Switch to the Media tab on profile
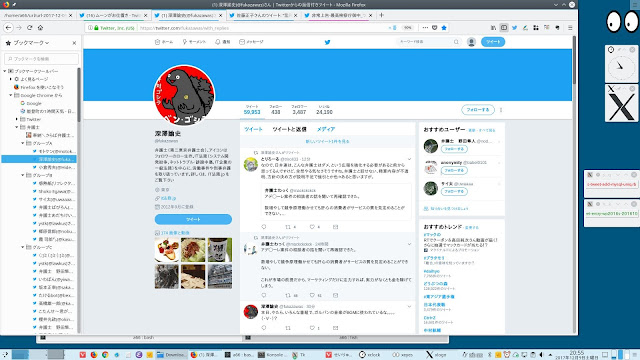This screenshot has height=360, width=640. coord(326,129)
